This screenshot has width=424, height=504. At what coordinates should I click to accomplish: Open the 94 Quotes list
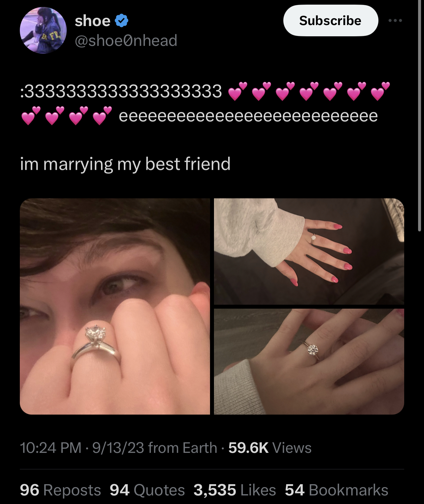tap(147, 490)
